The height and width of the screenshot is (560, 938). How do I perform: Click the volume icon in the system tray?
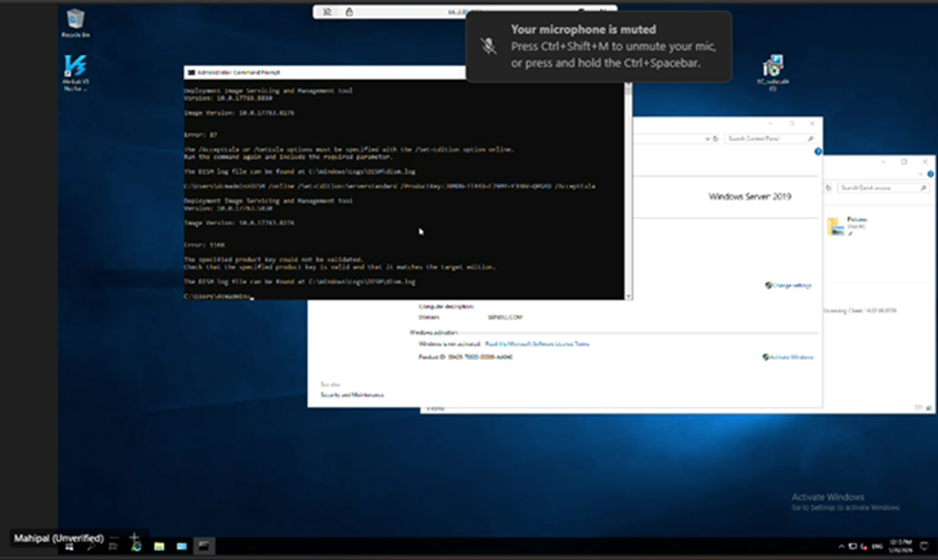coord(864,546)
